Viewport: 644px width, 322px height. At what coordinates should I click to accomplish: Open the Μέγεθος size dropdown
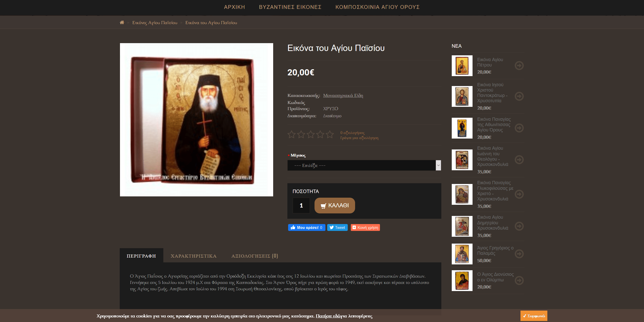[x=364, y=165]
